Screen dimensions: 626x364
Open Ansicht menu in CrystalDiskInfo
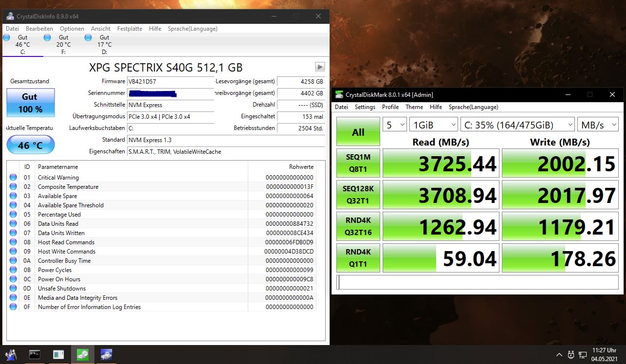tap(101, 29)
